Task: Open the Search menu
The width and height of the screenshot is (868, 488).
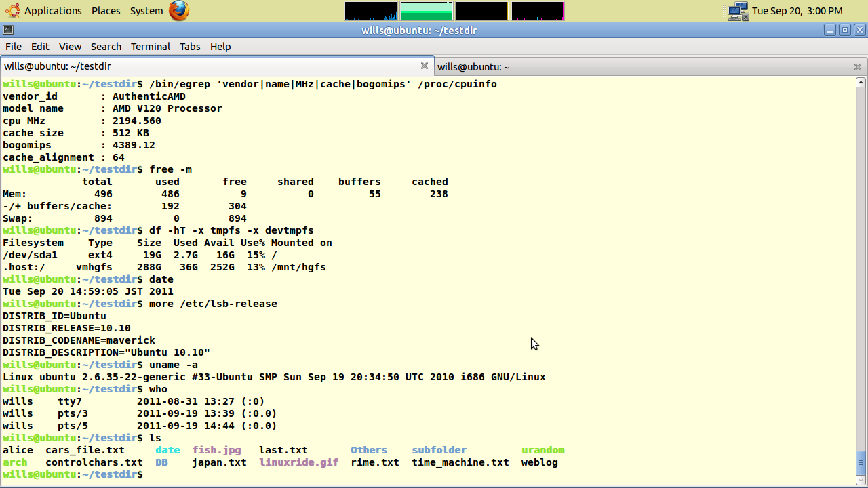Action: [106, 47]
